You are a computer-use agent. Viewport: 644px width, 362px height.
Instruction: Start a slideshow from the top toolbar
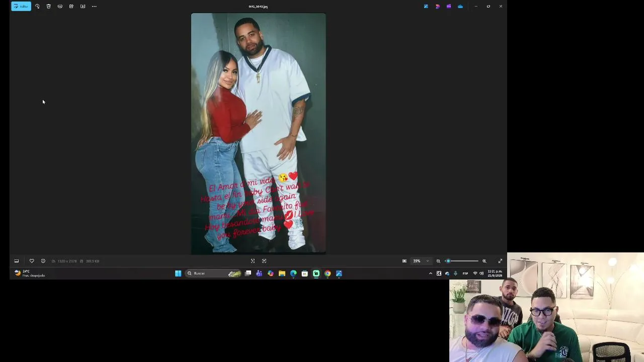(83, 7)
